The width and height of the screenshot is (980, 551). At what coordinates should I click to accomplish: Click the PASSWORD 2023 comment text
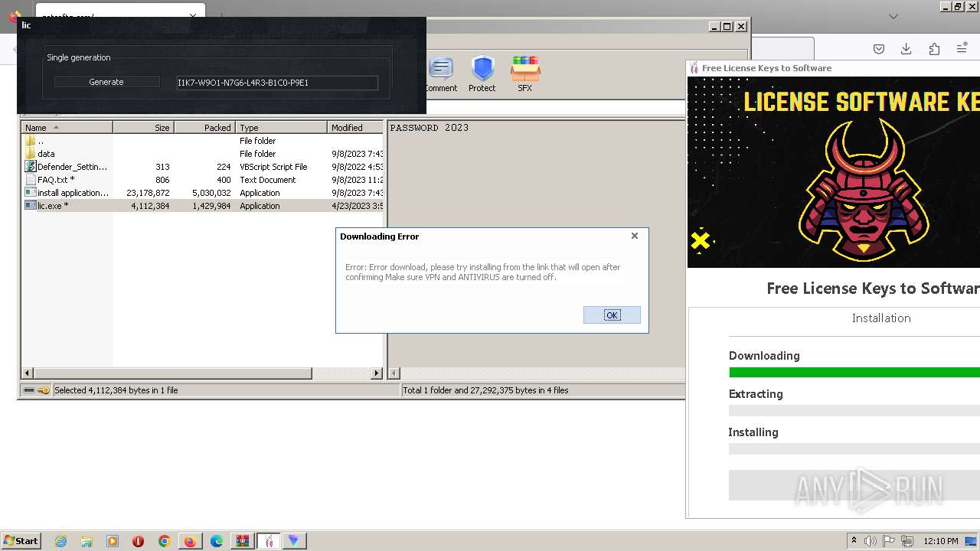[x=430, y=128]
